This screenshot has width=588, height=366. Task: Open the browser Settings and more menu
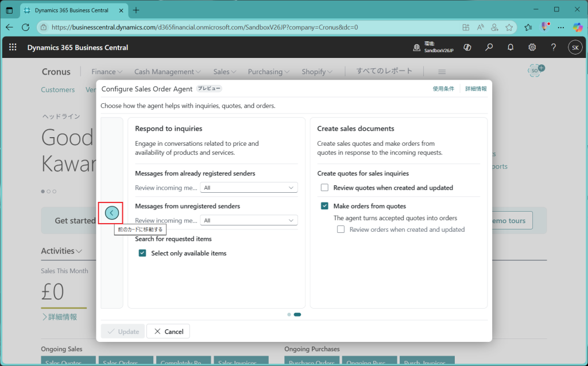(x=561, y=28)
